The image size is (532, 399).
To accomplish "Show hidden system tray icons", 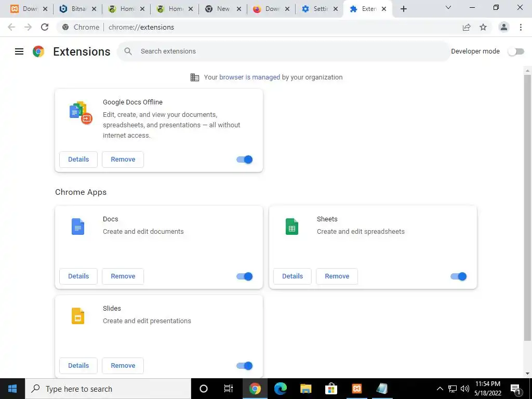I will pos(440,389).
